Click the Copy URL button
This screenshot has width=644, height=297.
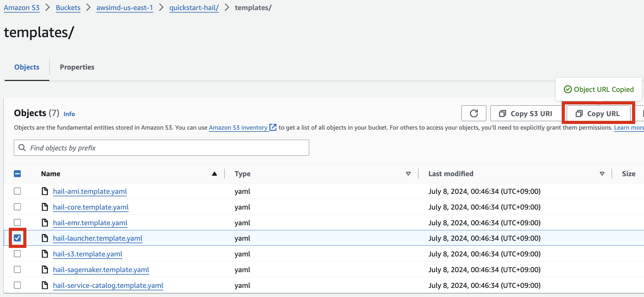pos(598,113)
